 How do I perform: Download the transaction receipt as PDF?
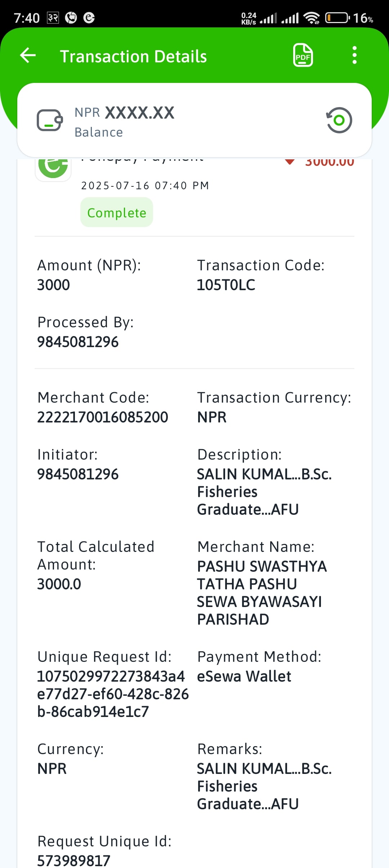303,55
